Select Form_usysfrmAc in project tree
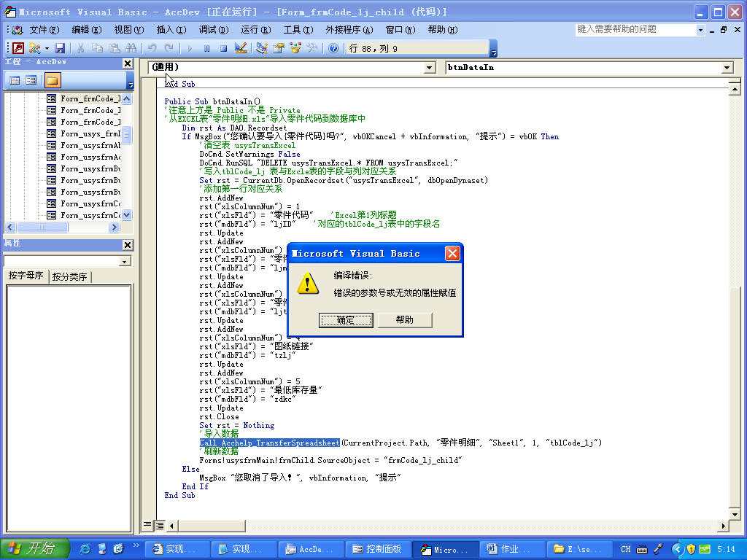This screenshot has height=560, width=747. [x=90, y=157]
